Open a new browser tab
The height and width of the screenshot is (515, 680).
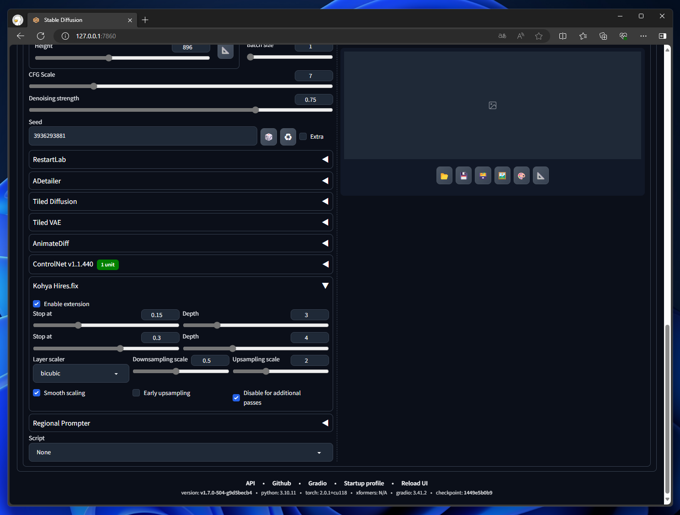(x=145, y=20)
